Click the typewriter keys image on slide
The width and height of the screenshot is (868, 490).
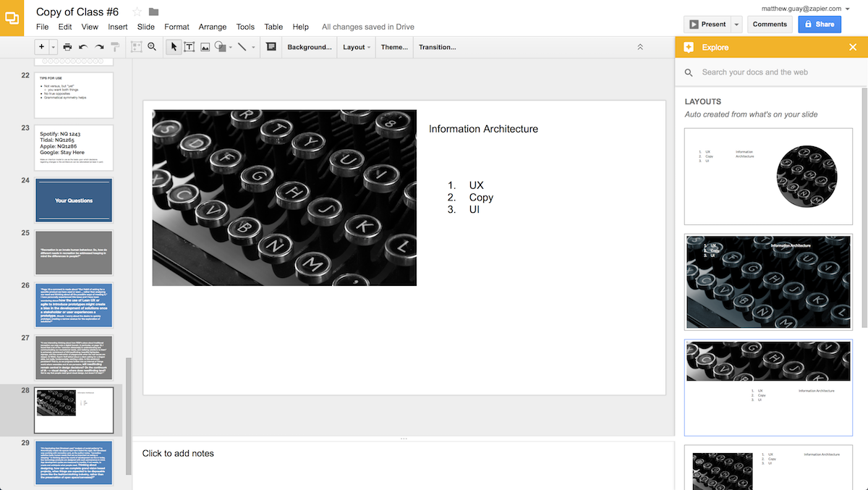point(284,198)
